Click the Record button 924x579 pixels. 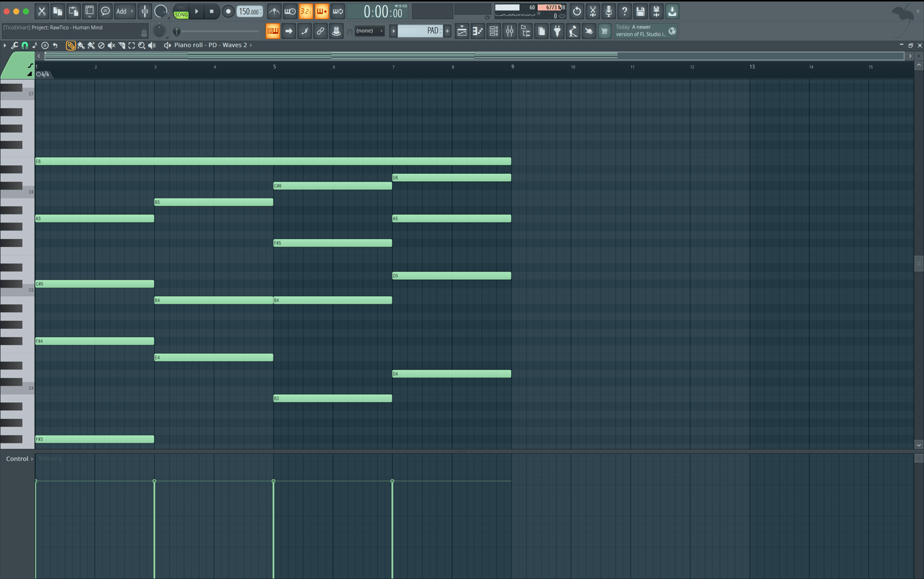228,11
